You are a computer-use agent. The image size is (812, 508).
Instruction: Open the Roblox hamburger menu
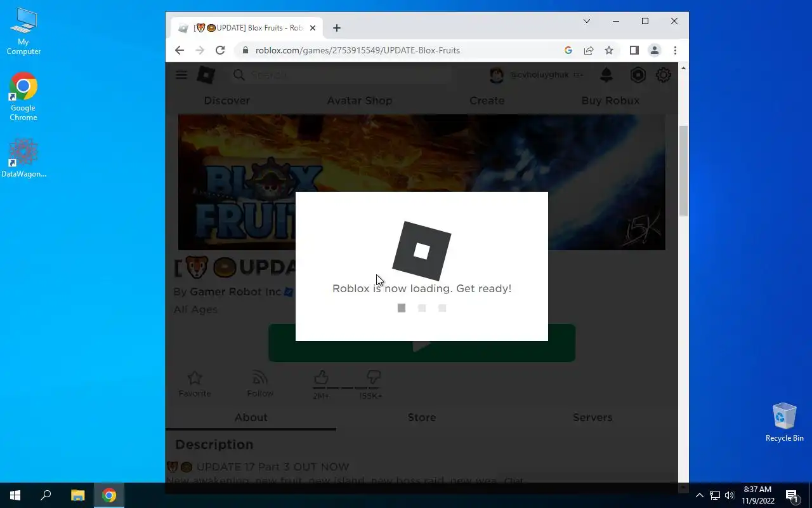tap(181, 75)
